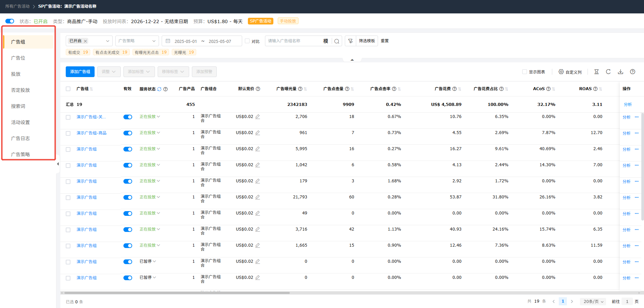Viewport: 644px width, 308px height.
Task: Open 搜索词 sidebar menu item
Action: tap(18, 106)
